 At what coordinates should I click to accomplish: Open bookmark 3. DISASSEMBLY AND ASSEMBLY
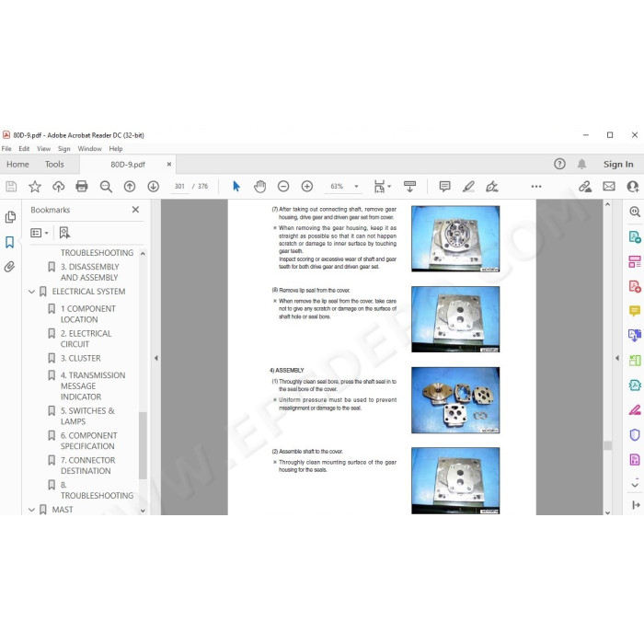[x=90, y=272]
